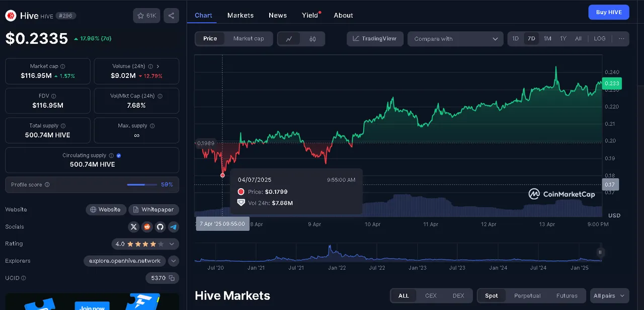The height and width of the screenshot is (310, 644).
Task: Open the All pairs dropdown
Action: [x=609, y=296]
